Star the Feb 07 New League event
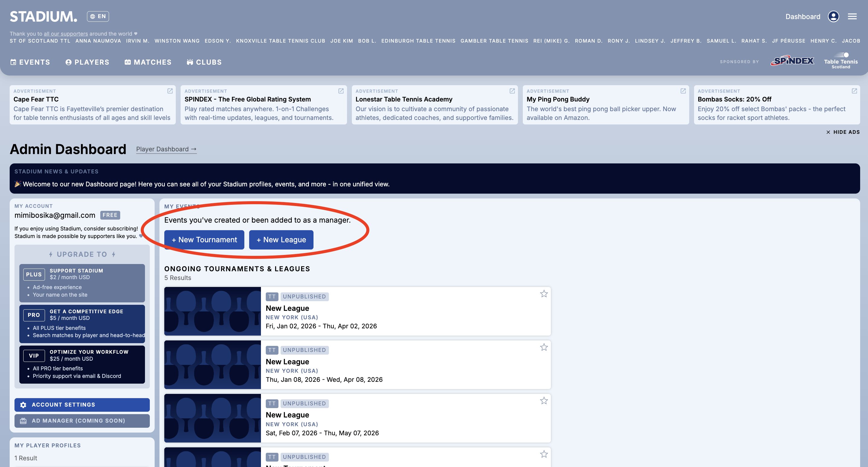The width and height of the screenshot is (868, 467). [544, 401]
